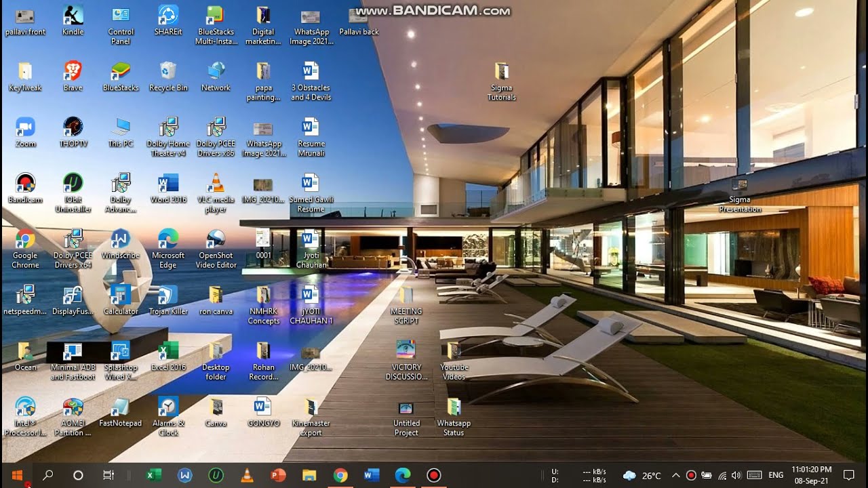This screenshot has width=868, height=488.
Task: Open the Kindle desktop shortcut
Action: coord(73,20)
